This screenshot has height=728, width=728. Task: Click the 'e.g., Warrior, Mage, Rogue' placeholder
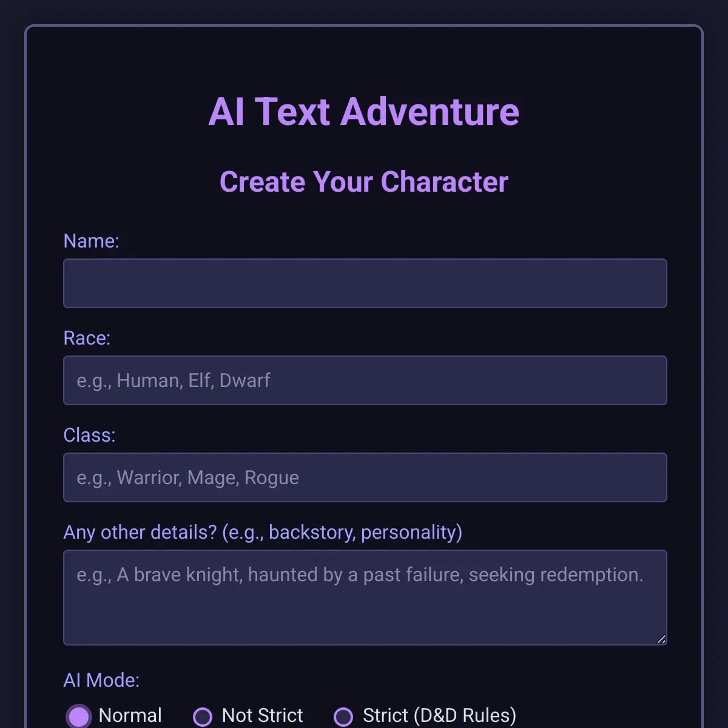187,477
